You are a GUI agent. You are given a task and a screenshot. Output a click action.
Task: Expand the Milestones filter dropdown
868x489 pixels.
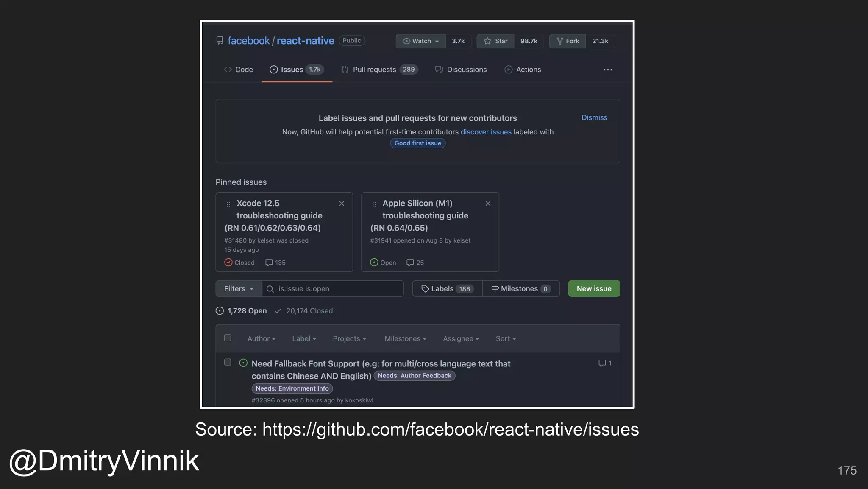tap(405, 338)
